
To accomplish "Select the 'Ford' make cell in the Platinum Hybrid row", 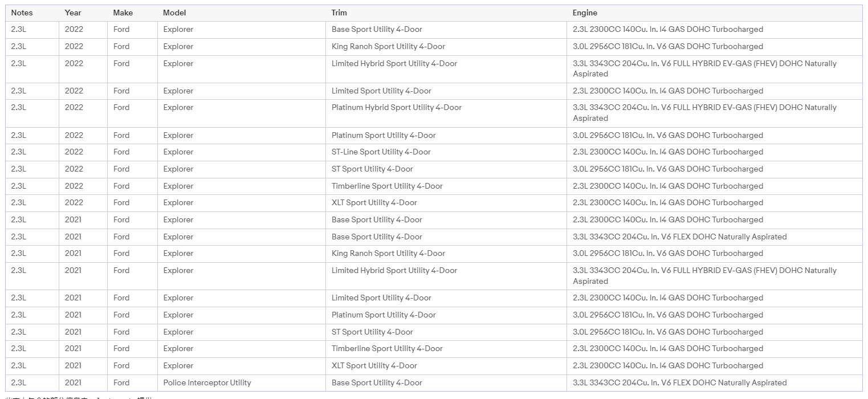I will tap(121, 107).
